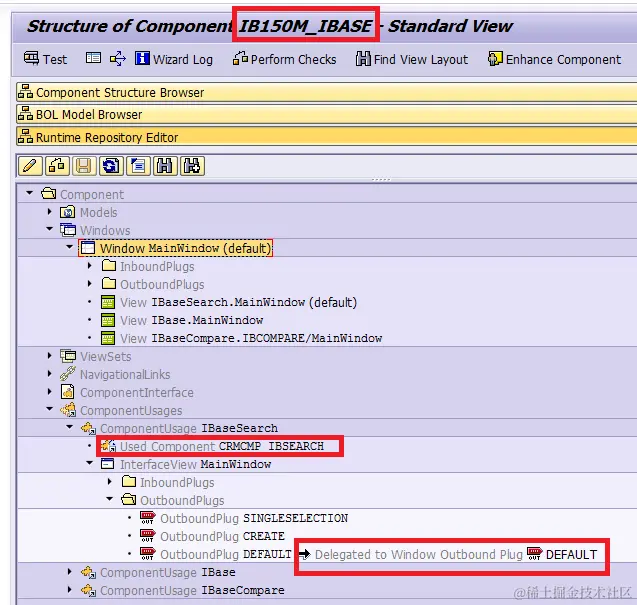Expand the ViewSets node
Screen dimensions: 637x605
50,356
